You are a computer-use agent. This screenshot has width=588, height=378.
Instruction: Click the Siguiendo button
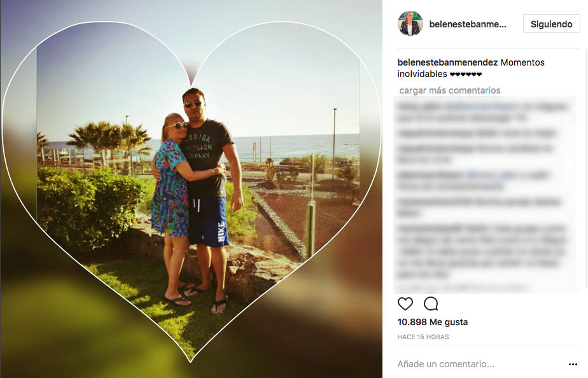tap(551, 24)
